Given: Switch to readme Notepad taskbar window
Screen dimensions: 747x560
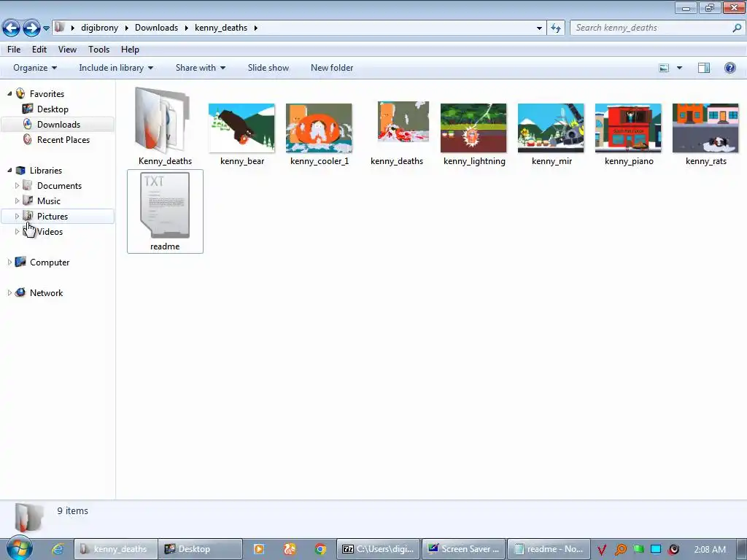Looking at the screenshot, I should (x=549, y=549).
